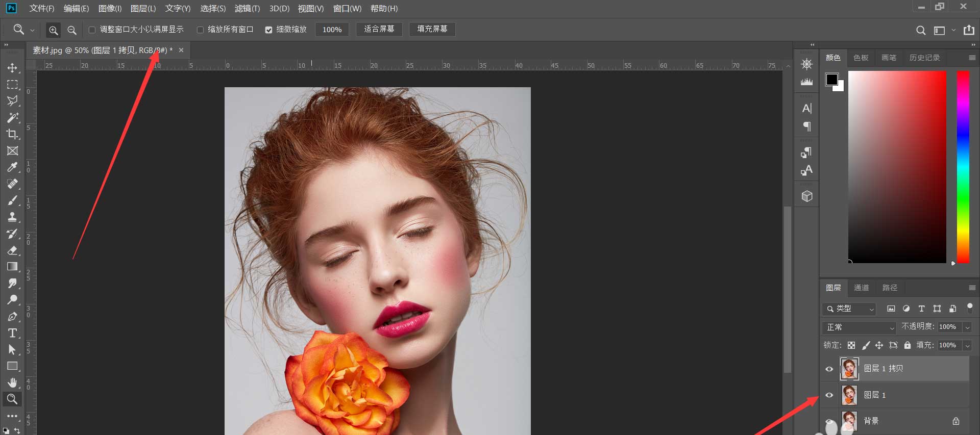Pick the Eyedropper tool
Image resolution: width=980 pixels, height=435 pixels.
tap(12, 167)
